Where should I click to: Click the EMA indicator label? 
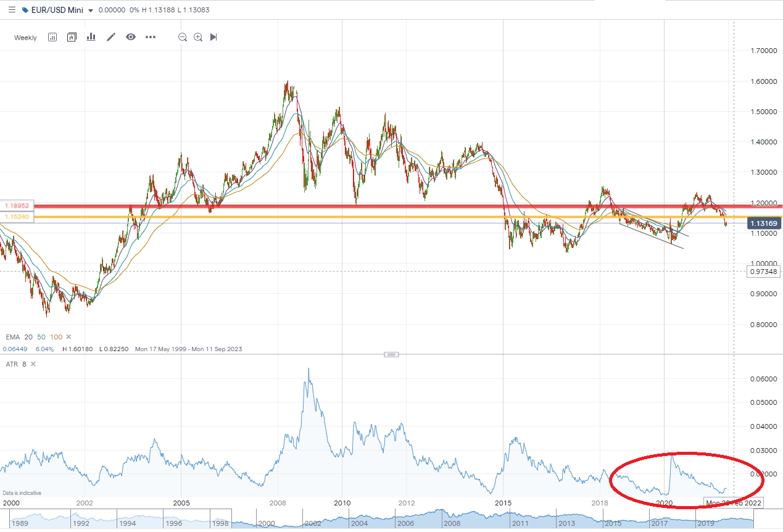(12, 337)
